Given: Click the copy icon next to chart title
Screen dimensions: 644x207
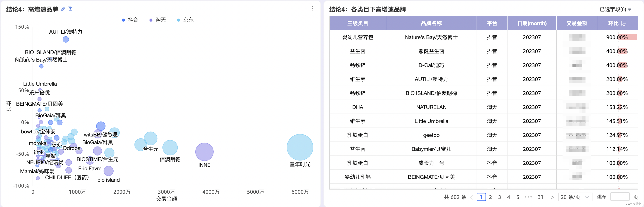Looking at the screenshot, I should (x=70, y=9).
